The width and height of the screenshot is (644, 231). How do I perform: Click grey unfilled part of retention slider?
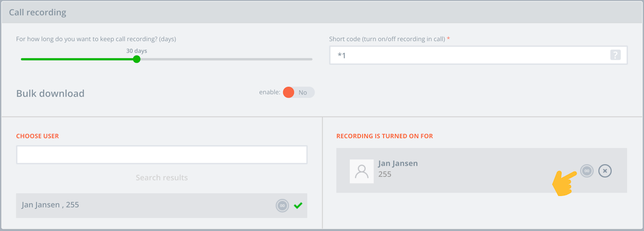click(226, 59)
